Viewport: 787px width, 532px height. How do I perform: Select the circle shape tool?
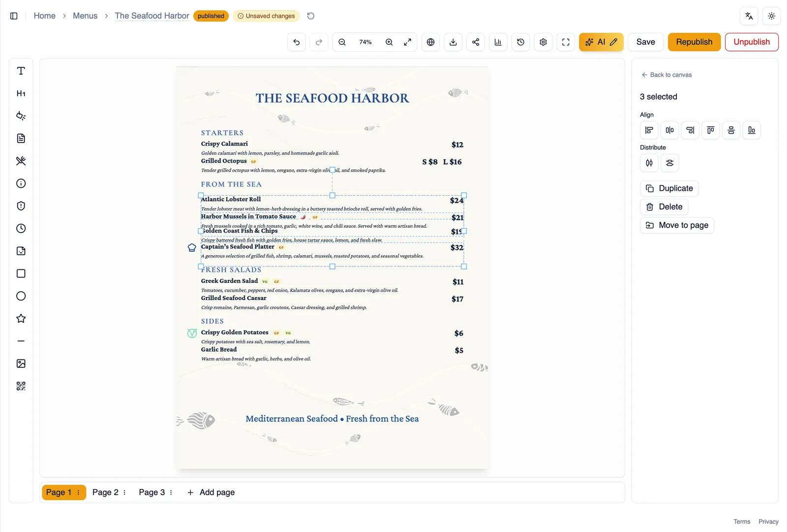click(x=21, y=296)
